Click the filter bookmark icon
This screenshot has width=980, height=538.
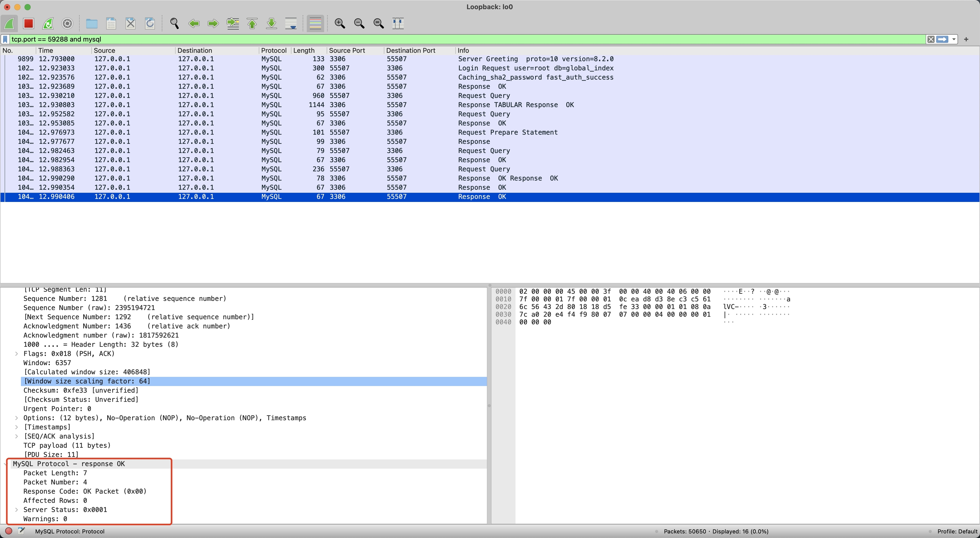(5, 39)
